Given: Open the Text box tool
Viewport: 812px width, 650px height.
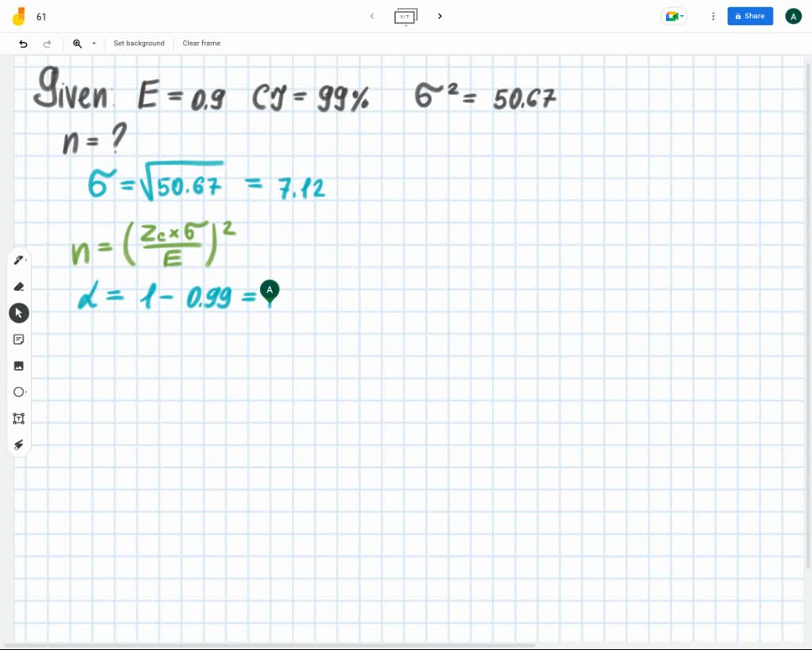Looking at the screenshot, I should click(18, 418).
